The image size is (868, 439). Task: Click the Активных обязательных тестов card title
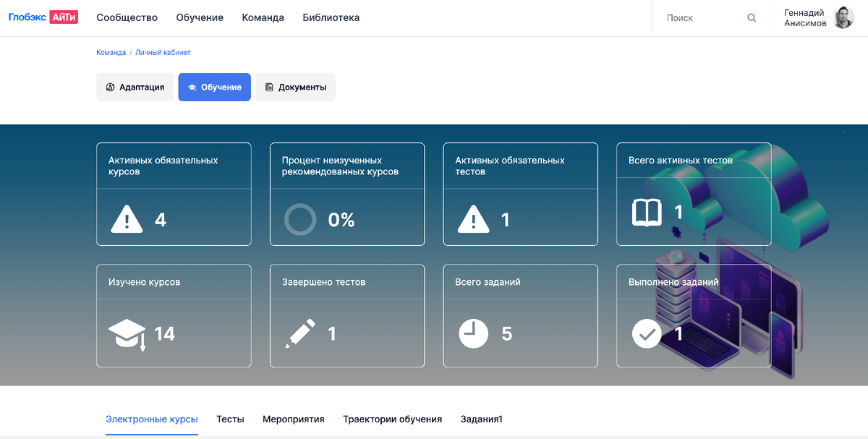(510, 166)
